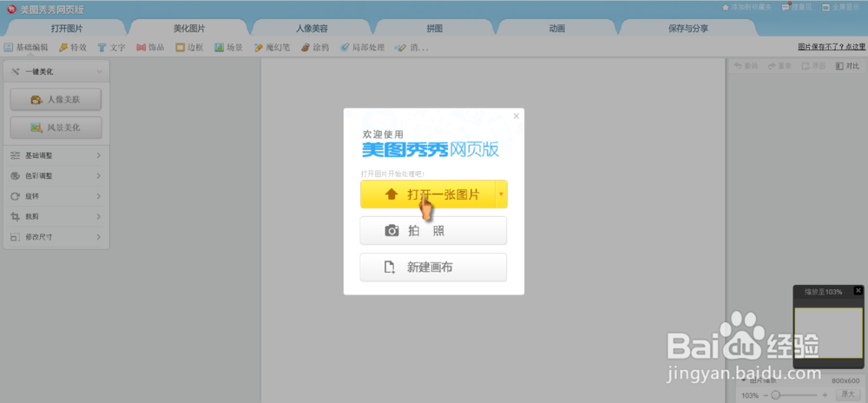
Task: Expand the 修改尺寸 resize section
Action: [56, 237]
